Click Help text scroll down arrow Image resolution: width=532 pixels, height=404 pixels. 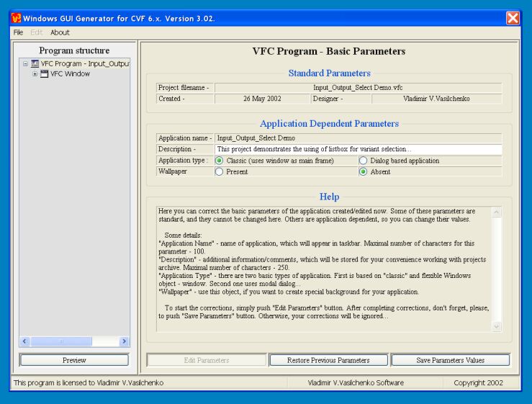point(497,326)
